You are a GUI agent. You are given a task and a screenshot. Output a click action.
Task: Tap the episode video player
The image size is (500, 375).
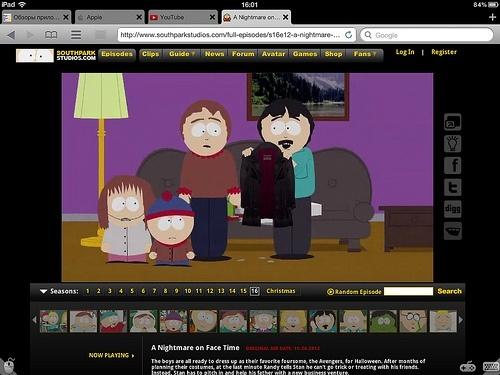[247, 177]
